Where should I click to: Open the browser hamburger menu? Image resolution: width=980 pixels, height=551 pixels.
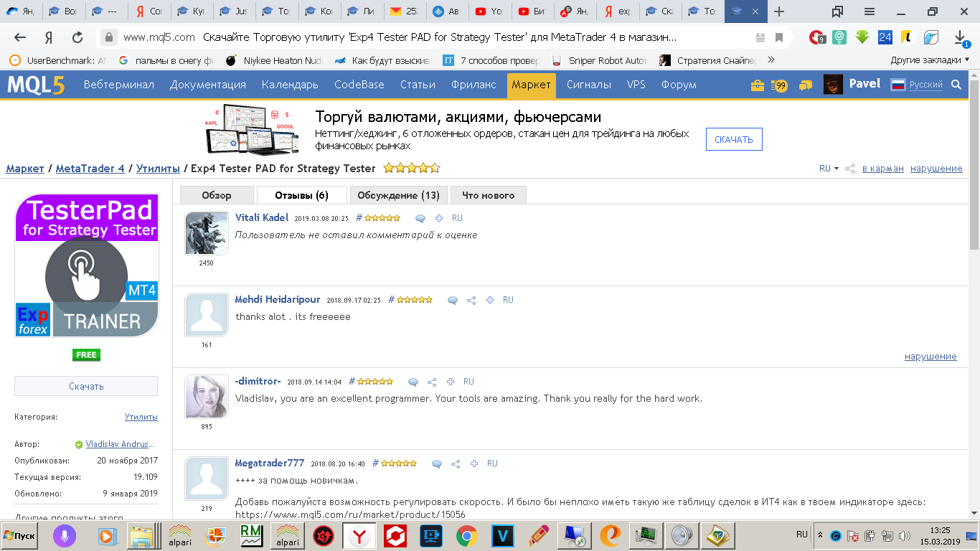click(870, 11)
